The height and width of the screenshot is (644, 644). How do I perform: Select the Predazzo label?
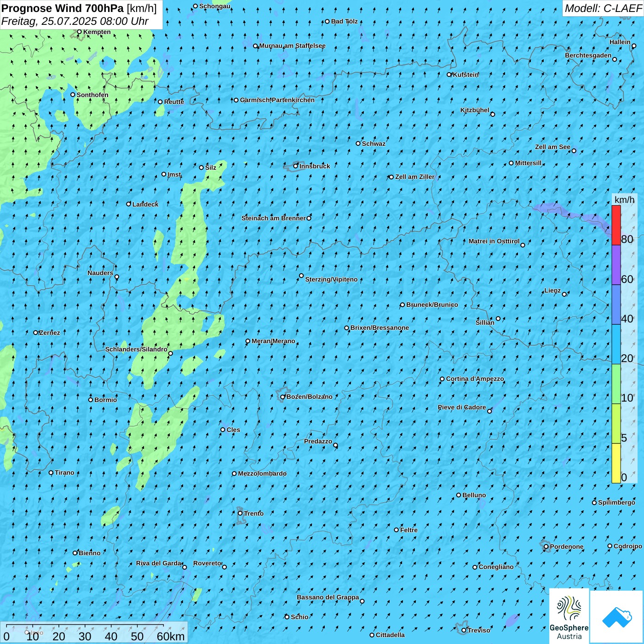318,441
